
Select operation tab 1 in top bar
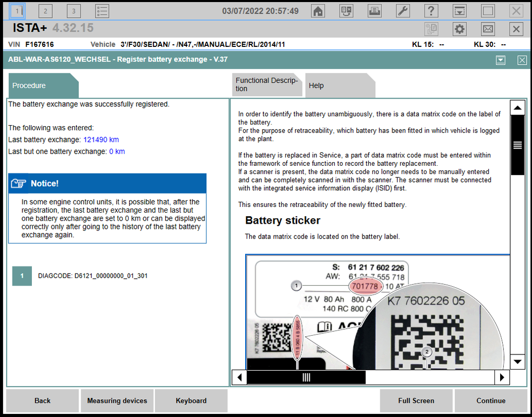17,11
